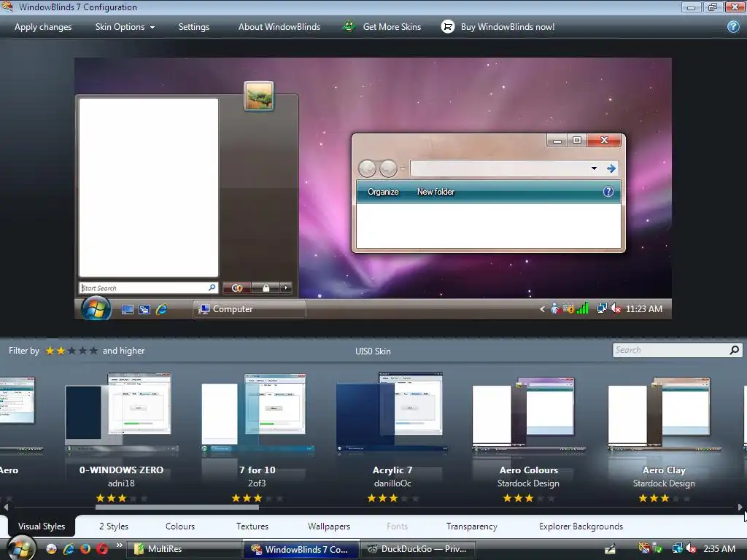
Task: Click the show desktop icon in preview taskbar
Action: click(127, 309)
